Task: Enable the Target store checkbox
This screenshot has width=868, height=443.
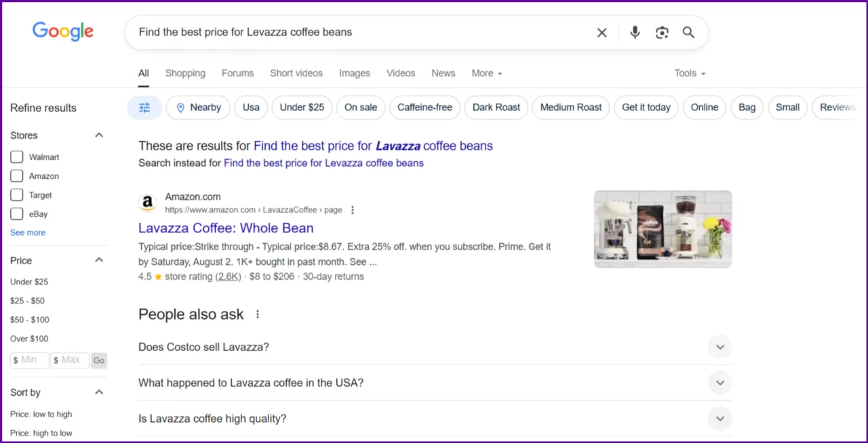Action: [x=16, y=194]
